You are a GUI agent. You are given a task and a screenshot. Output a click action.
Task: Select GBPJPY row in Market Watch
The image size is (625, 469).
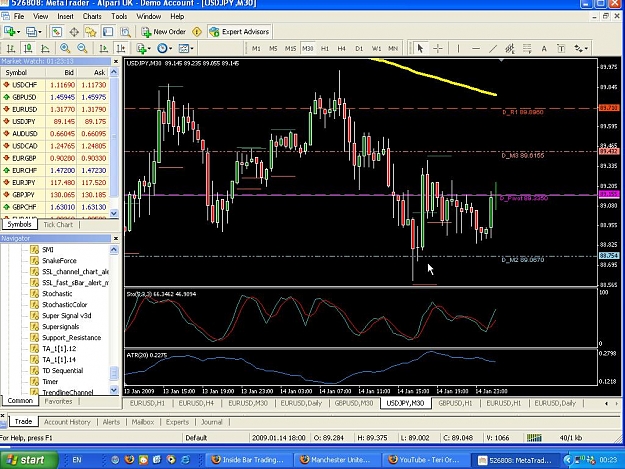point(55,195)
